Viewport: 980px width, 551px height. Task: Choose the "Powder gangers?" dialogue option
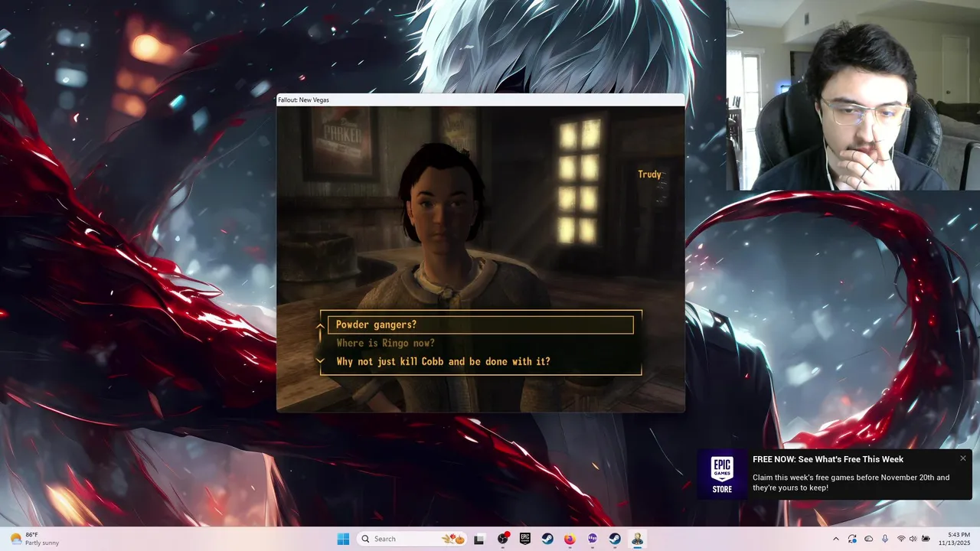pyautogui.click(x=481, y=324)
